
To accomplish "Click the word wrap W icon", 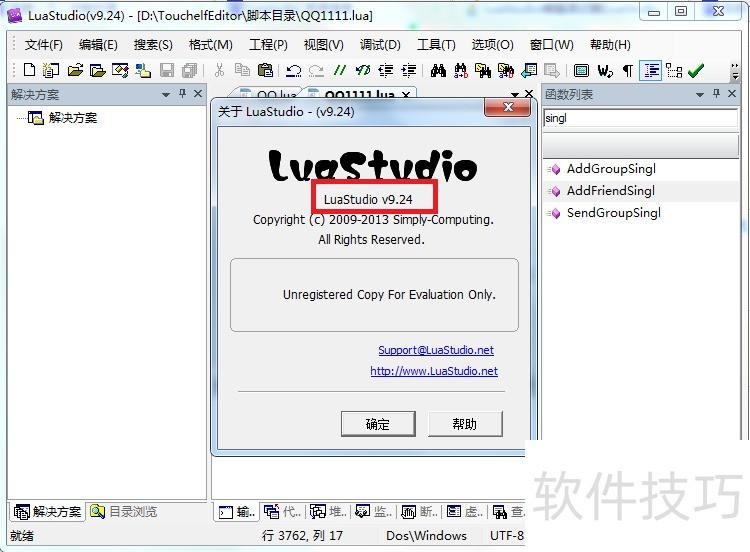I will (605, 71).
